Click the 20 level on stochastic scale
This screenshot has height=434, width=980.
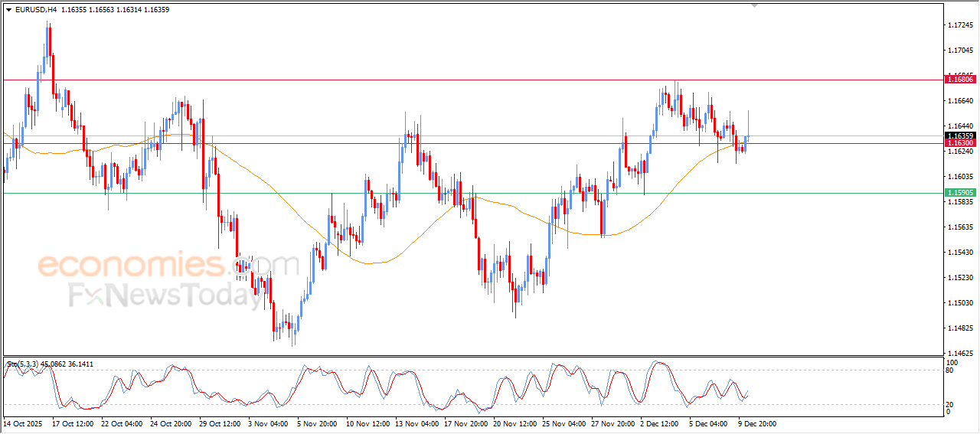pos(951,403)
